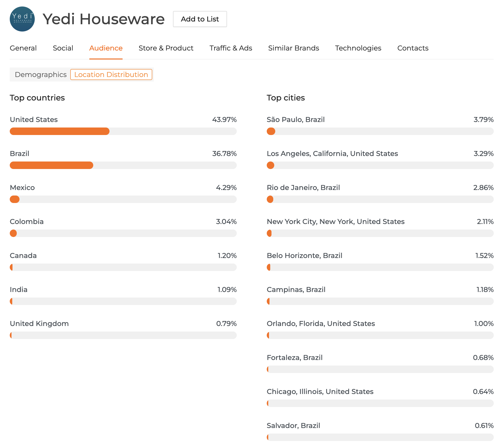Click the Brazil percentage bar
Viewport: 500px width, 448px height.
123,165
